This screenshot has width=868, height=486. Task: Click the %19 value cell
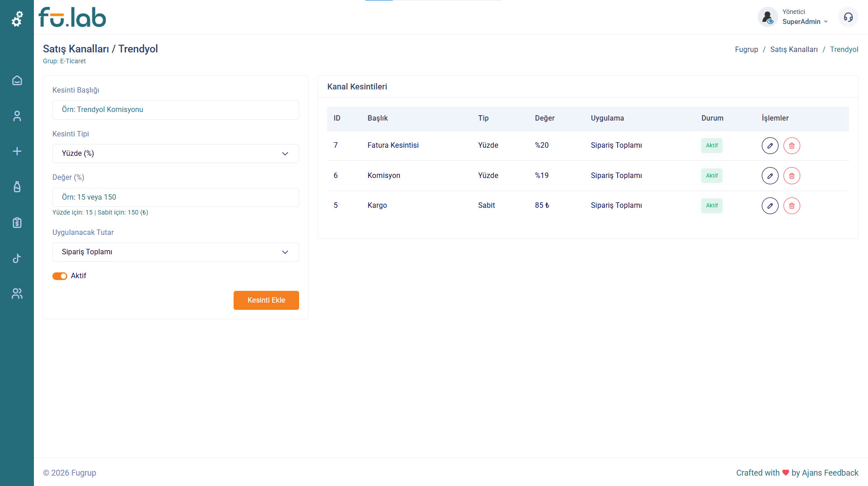pyautogui.click(x=542, y=176)
